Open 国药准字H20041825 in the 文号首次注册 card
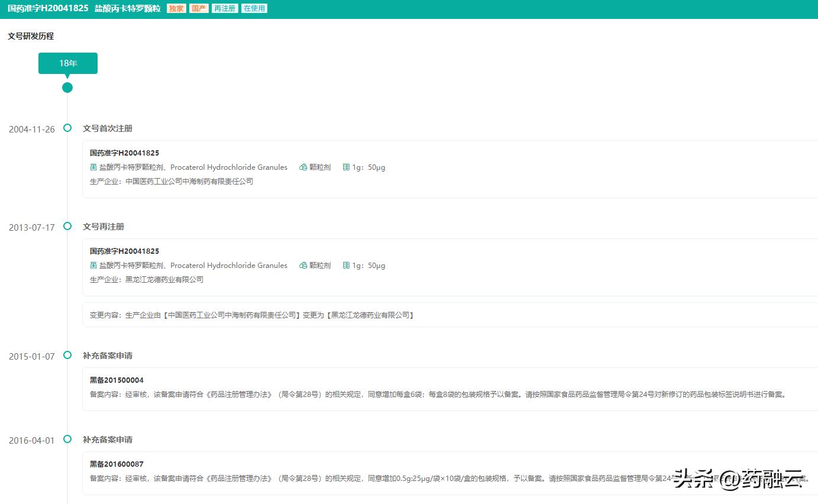Screen dimensions: 818x504 click(124, 153)
